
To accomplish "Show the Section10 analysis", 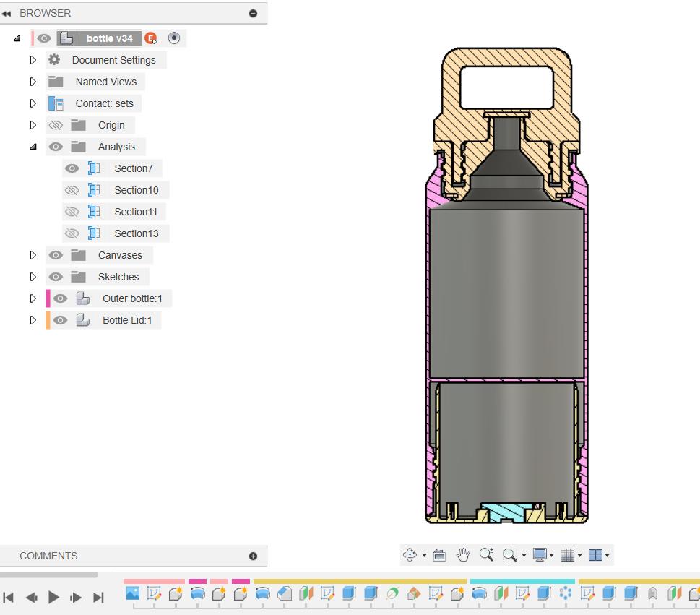I will point(72,189).
